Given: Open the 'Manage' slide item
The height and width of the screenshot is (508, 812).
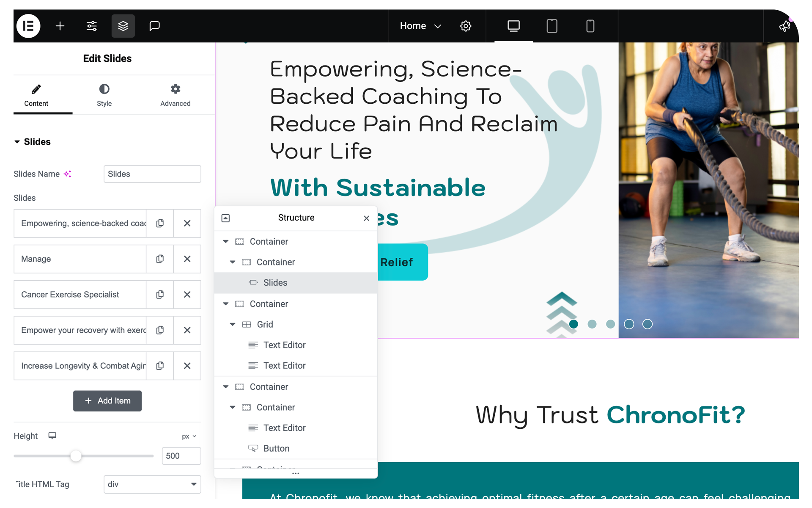Looking at the screenshot, I should tap(80, 259).
